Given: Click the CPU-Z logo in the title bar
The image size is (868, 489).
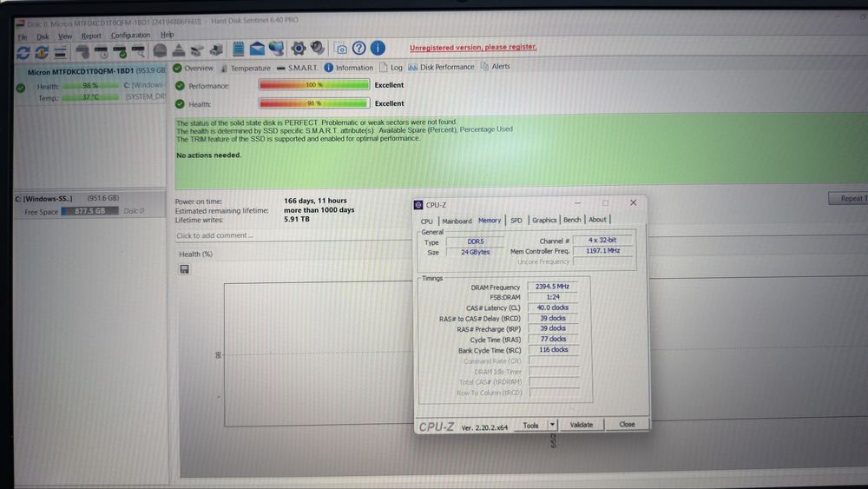Looking at the screenshot, I should click(418, 205).
